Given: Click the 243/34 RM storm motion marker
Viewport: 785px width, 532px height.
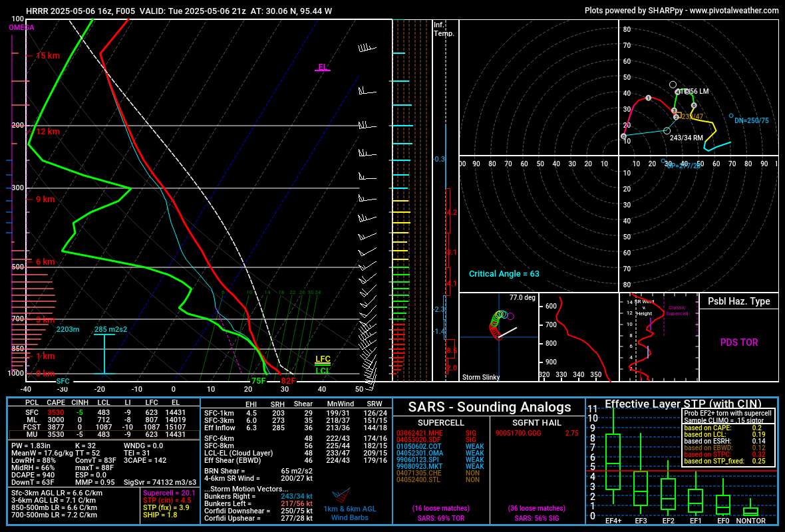Looking at the screenshot, I should pos(667,131).
